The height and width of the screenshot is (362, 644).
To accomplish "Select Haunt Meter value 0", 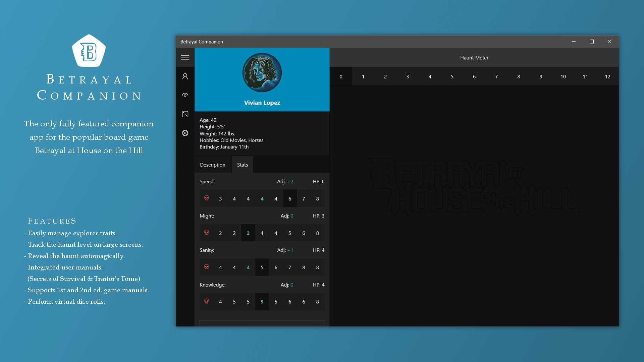I will tap(341, 76).
